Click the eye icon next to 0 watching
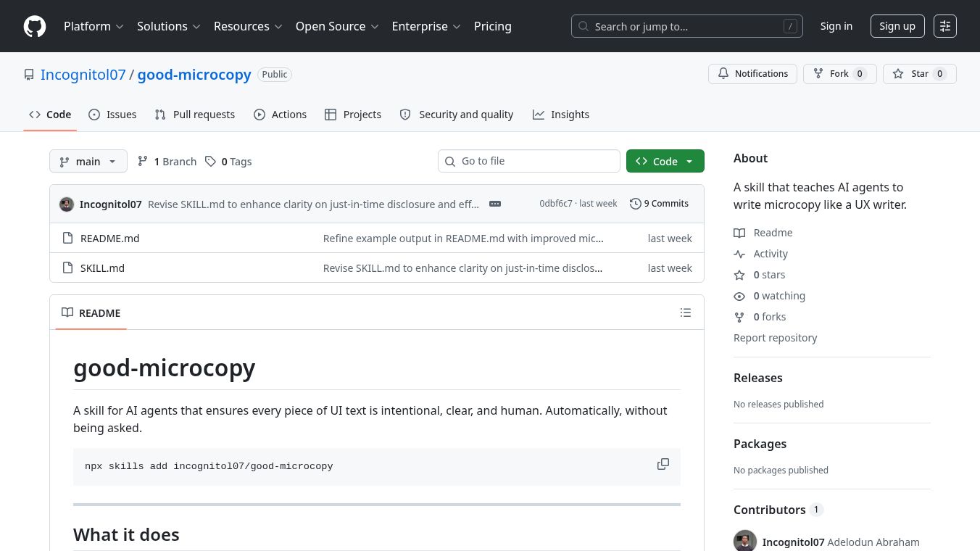The width and height of the screenshot is (980, 551). coord(739,296)
